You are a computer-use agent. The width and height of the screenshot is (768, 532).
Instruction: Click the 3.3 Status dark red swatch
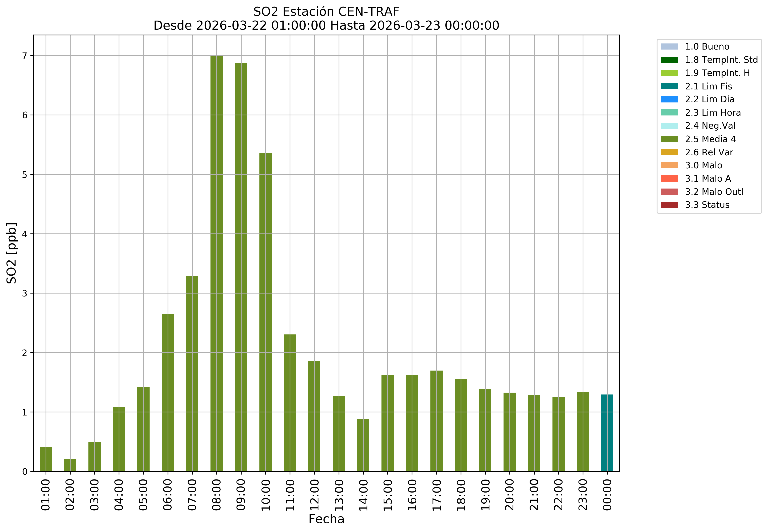669,205
